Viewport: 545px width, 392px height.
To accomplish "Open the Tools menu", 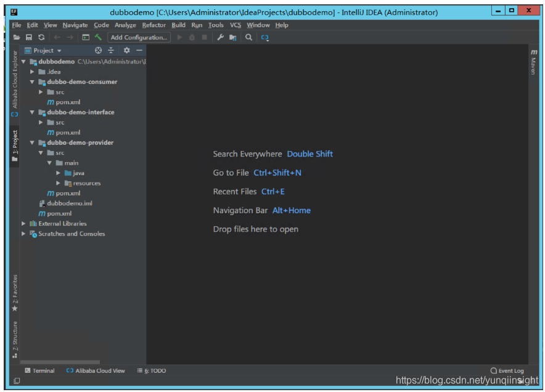I will pyautogui.click(x=216, y=25).
